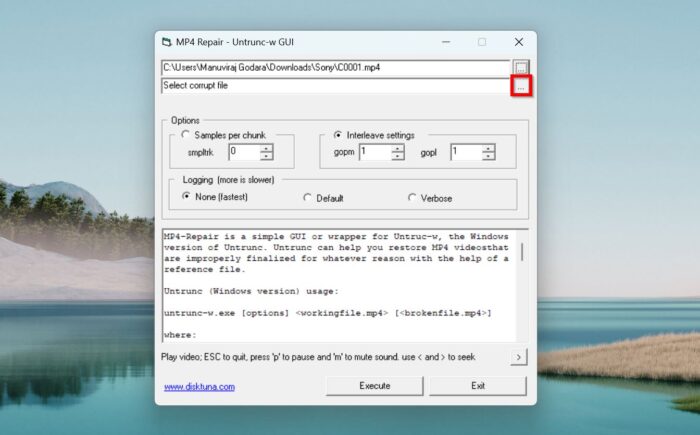Click the smpltrk value field

click(x=244, y=152)
